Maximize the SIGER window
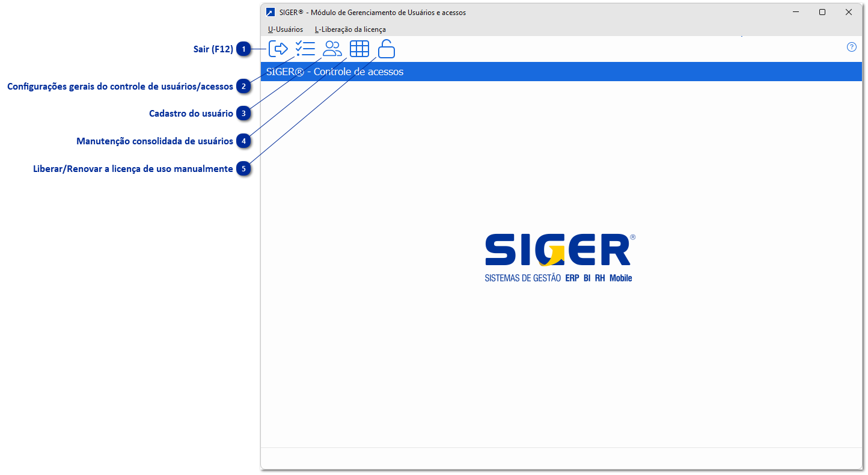Image resolution: width=868 pixels, height=475 pixels. pos(822,12)
